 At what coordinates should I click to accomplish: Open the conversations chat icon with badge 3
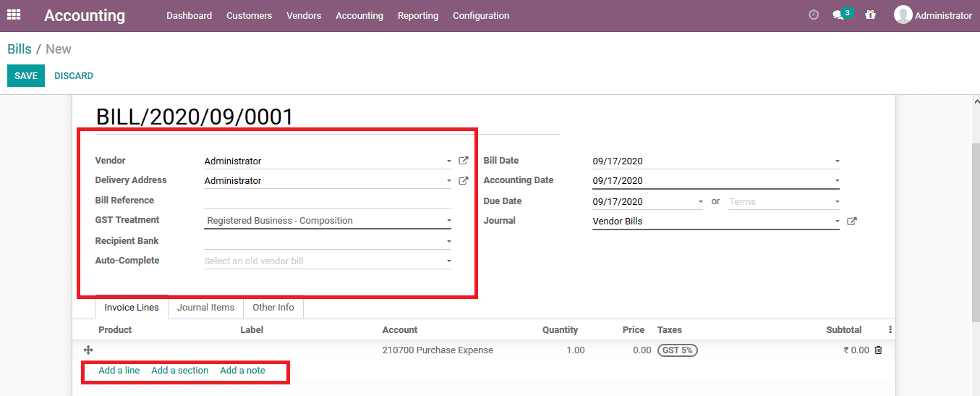(x=842, y=14)
